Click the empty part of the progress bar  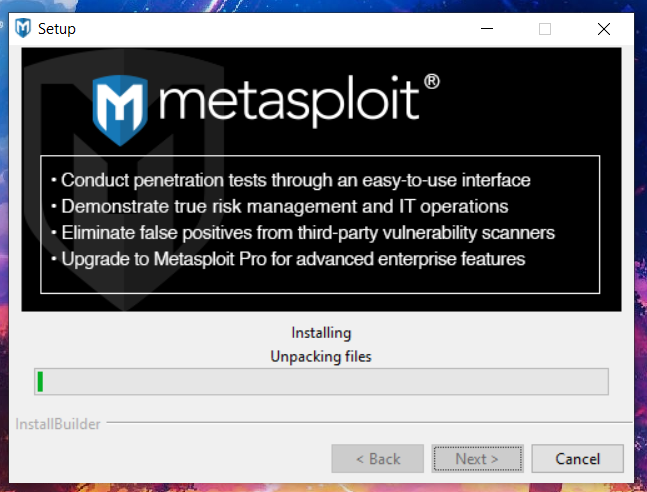325,381
